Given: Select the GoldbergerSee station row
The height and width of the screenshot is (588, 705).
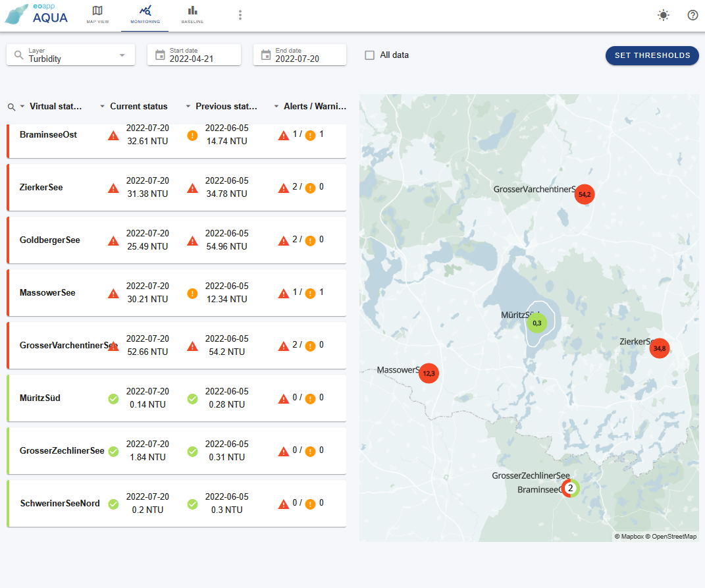Looking at the screenshot, I should (x=176, y=240).
